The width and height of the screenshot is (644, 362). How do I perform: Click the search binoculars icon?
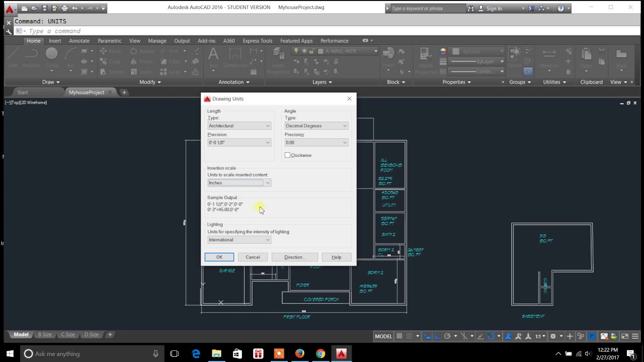471,9
